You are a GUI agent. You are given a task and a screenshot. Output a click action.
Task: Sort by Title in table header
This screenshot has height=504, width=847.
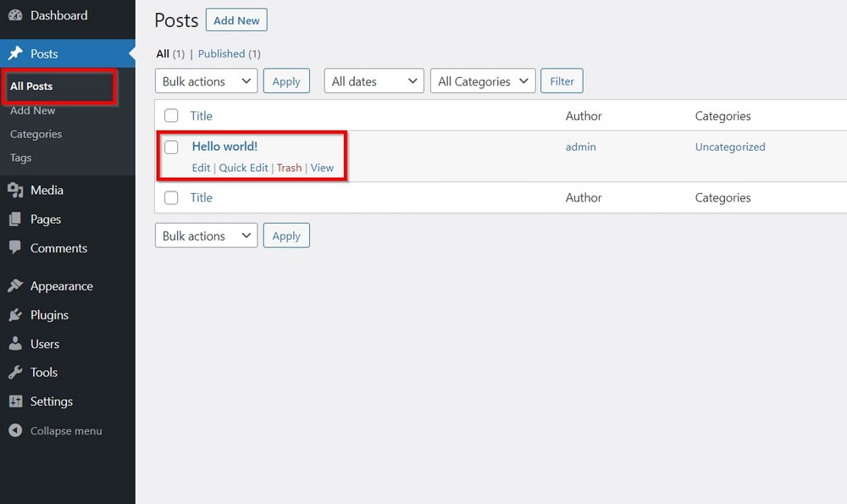coord(201,115)
